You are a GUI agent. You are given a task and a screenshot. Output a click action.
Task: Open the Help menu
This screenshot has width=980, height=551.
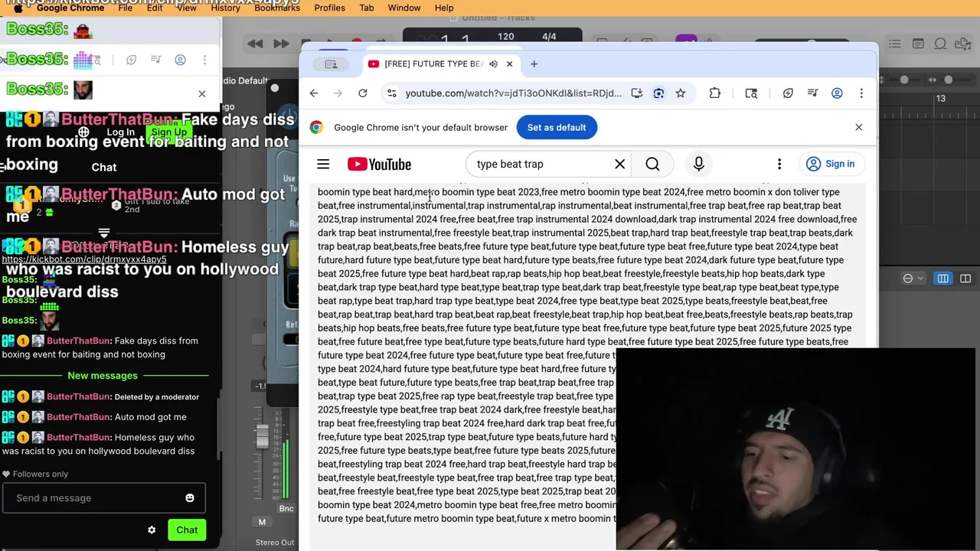tap(444, 8)
